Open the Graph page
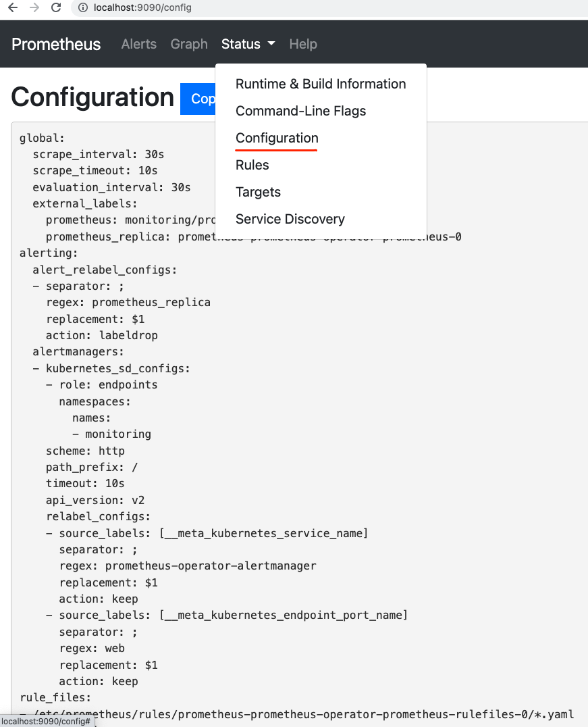The width and height of the screenshot is (588, 727). point(189,45)
